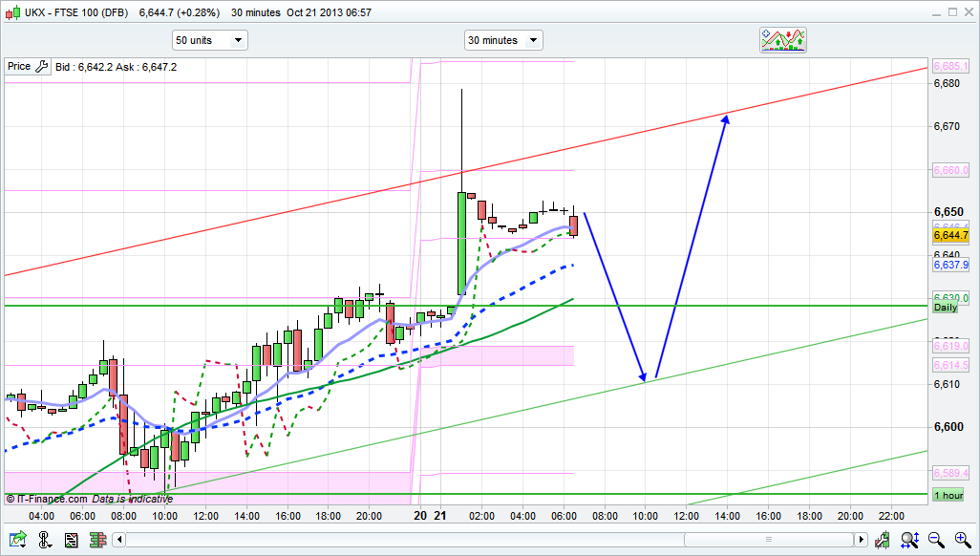Open the 50 units dropdown
The width and height of the screenshot is (980, 556).
point(209,40)
